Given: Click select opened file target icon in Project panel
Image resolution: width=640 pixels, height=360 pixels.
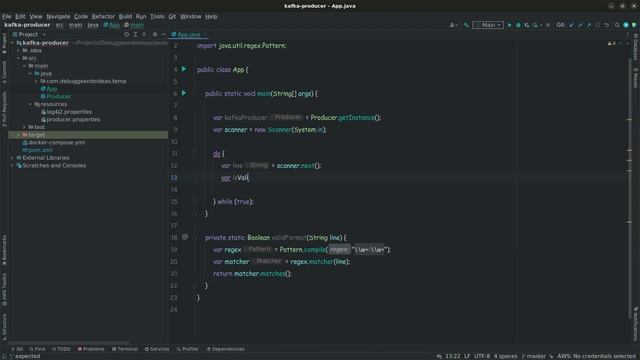Looking at the screenshot, I should coord(127,35).
